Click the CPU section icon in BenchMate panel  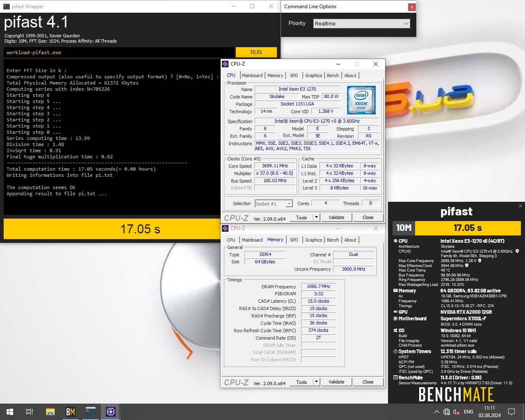(395, 241)
